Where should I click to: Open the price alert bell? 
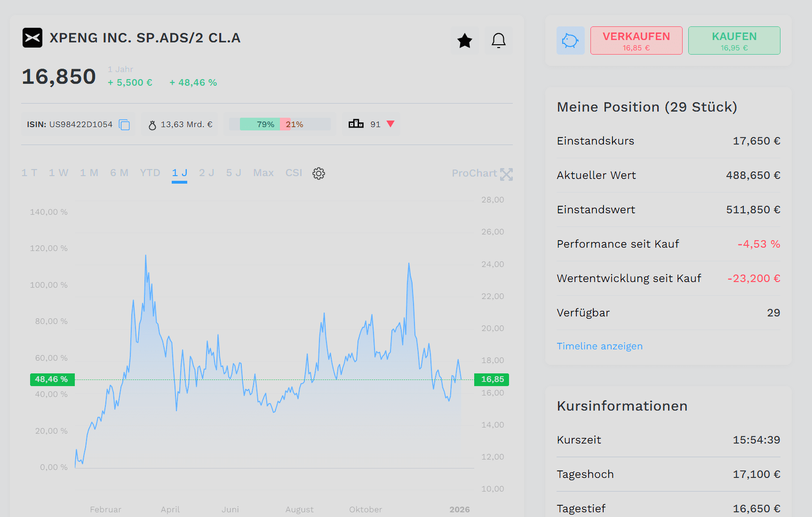pyautogui.click(x=499, y=40)
